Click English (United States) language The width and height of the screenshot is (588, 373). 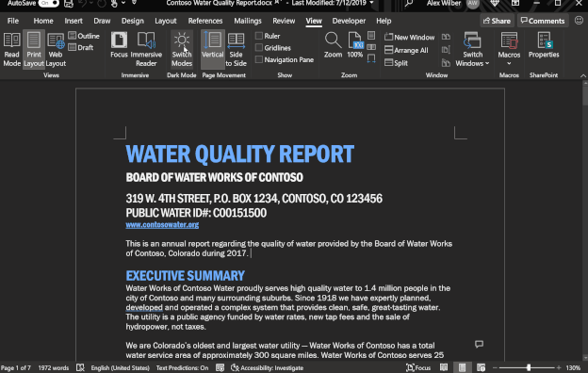(x=120, y=367)
